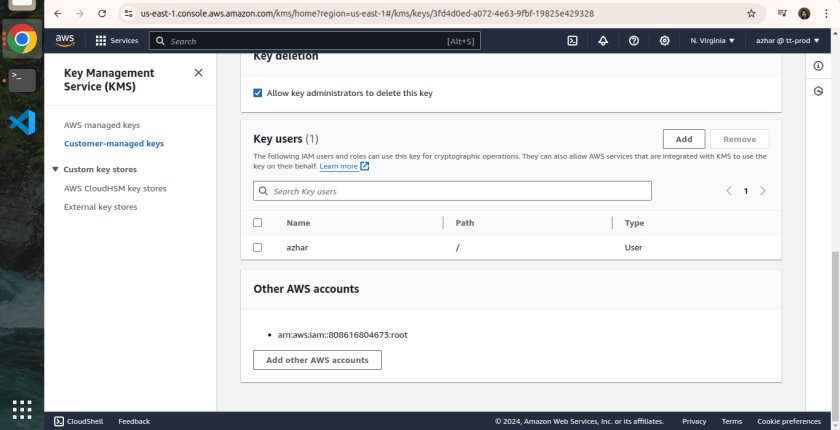Click the CloudShell icon in the footer
Screen dimensions: 840x430
[x=59, y=421]
